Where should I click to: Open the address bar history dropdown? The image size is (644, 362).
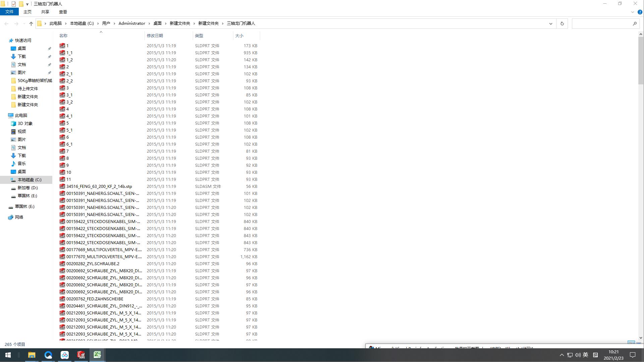point(550,23)
